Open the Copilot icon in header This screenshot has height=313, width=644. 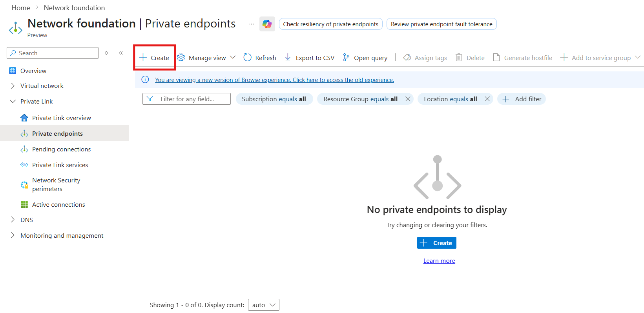pos(267,24)
